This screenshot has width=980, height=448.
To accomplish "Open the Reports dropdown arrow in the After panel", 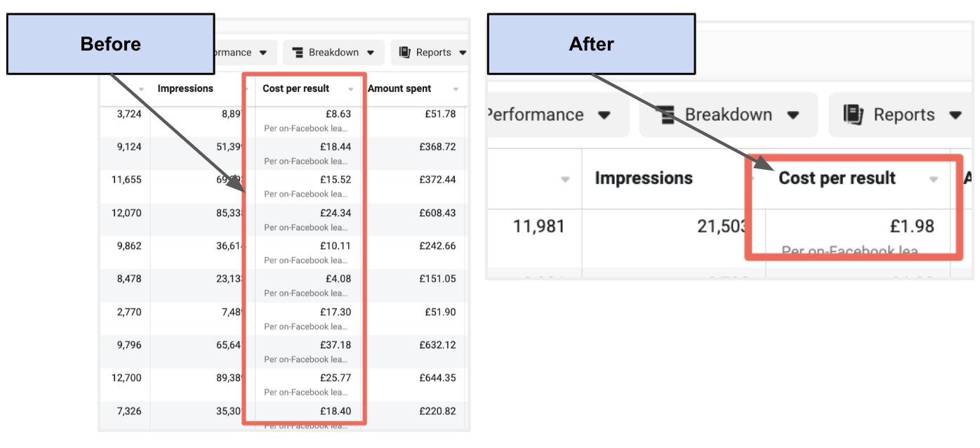I will pos(955,115).
